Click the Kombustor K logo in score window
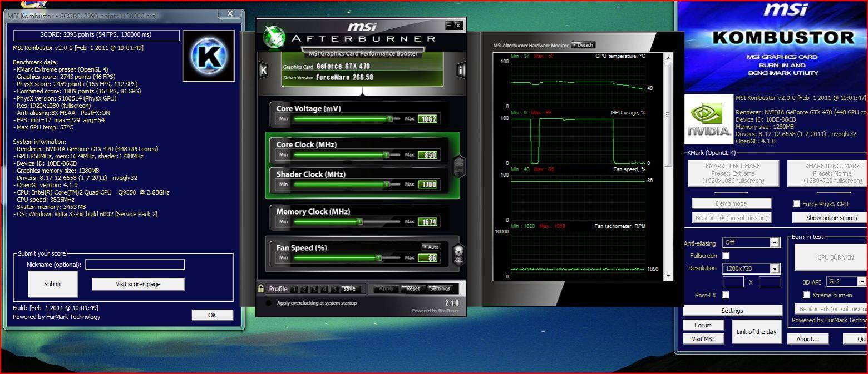The image size is (868, 374). click(208, 56)
